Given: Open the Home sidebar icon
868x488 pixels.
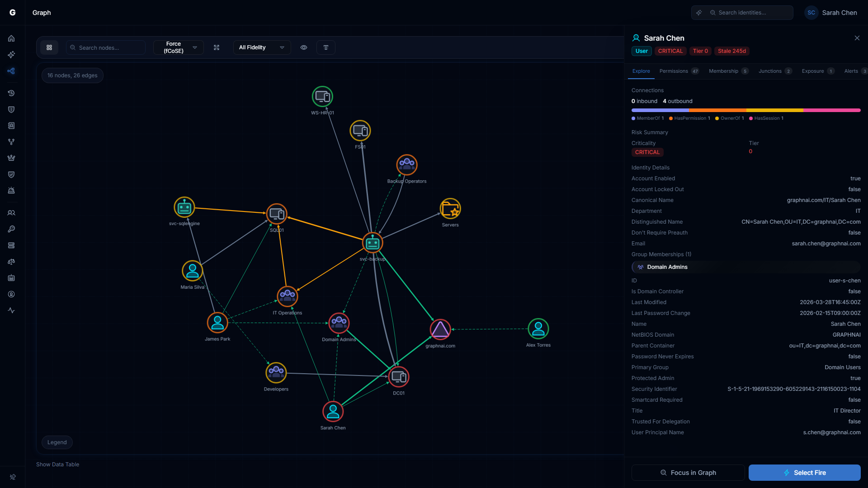Looking at the screenshot, I should [x=11, y=38].
